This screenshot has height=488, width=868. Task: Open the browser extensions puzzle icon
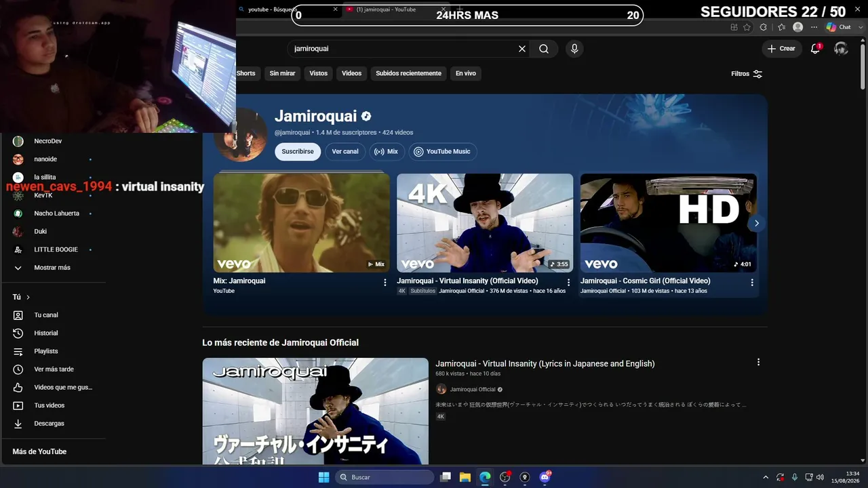764,27
